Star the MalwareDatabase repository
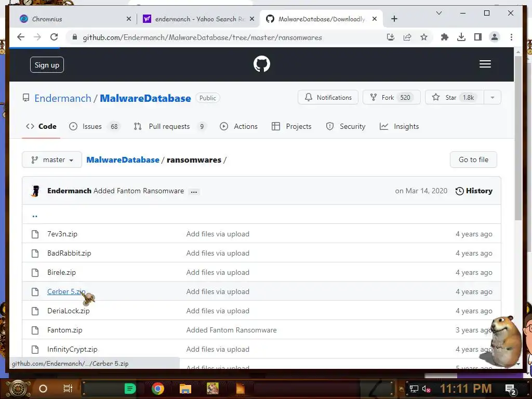 pyautogui.click(x=454, y=97)
